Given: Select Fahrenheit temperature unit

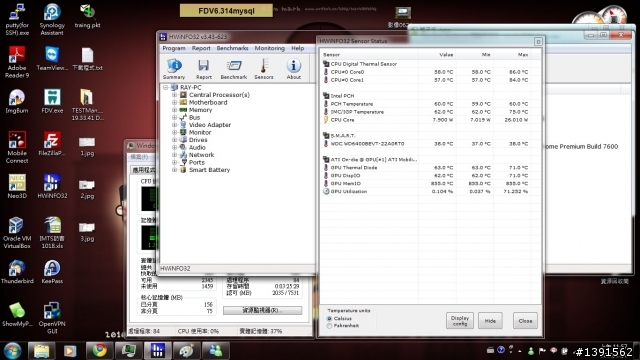Looking at the screenshot, I should (329, 326).
